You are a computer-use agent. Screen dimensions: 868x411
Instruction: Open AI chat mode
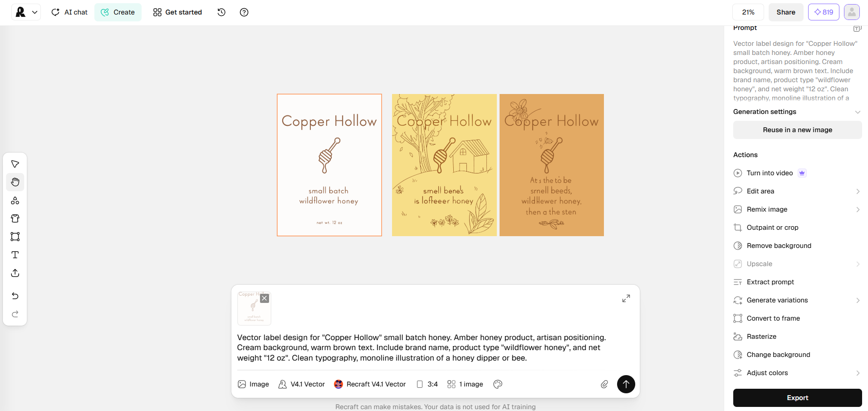coord(69,12)
